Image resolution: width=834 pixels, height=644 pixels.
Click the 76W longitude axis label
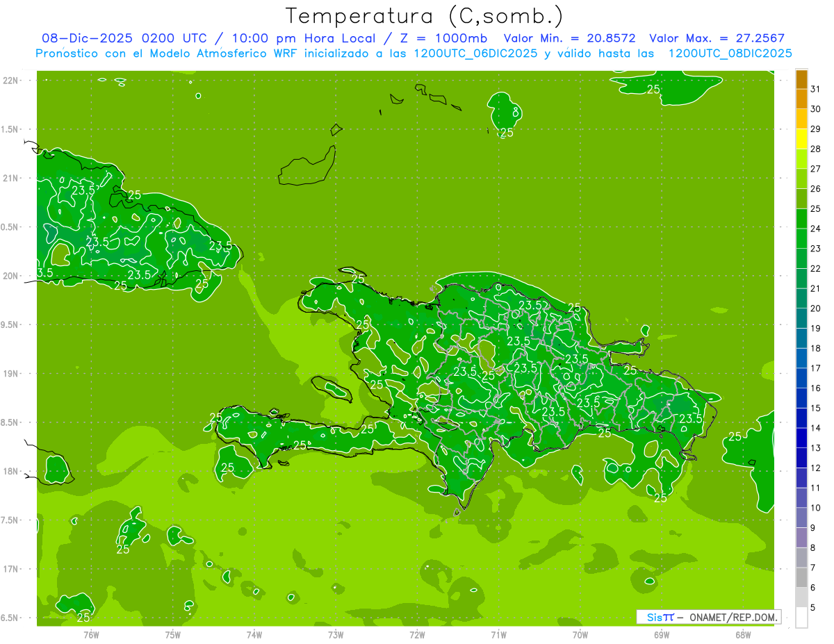(91, 634)
